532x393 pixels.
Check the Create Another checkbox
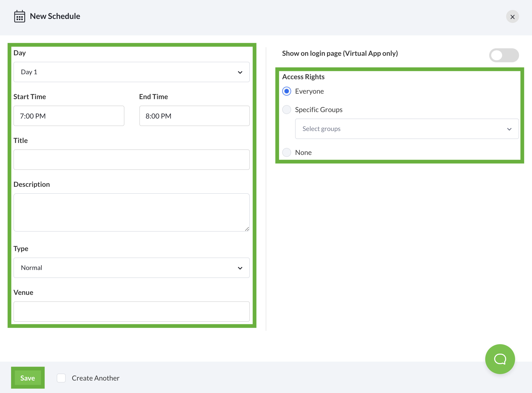click(61, 378)
